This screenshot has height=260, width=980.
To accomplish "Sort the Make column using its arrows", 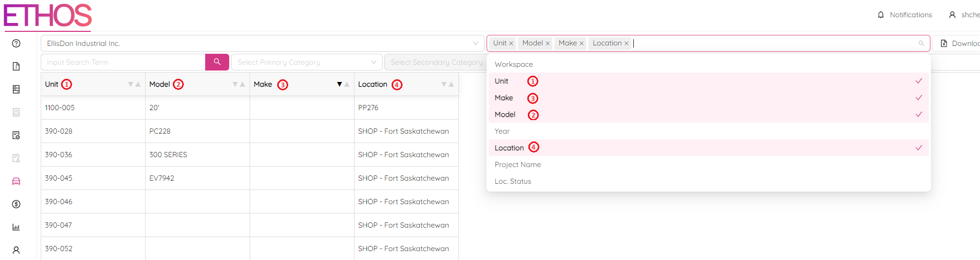I will tap(343, 84).
